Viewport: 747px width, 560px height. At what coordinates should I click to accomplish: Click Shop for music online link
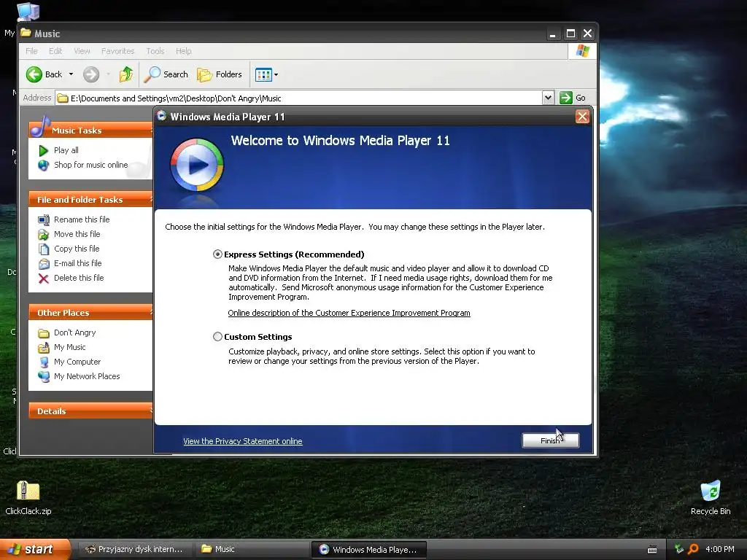click(x=91, y=165)
